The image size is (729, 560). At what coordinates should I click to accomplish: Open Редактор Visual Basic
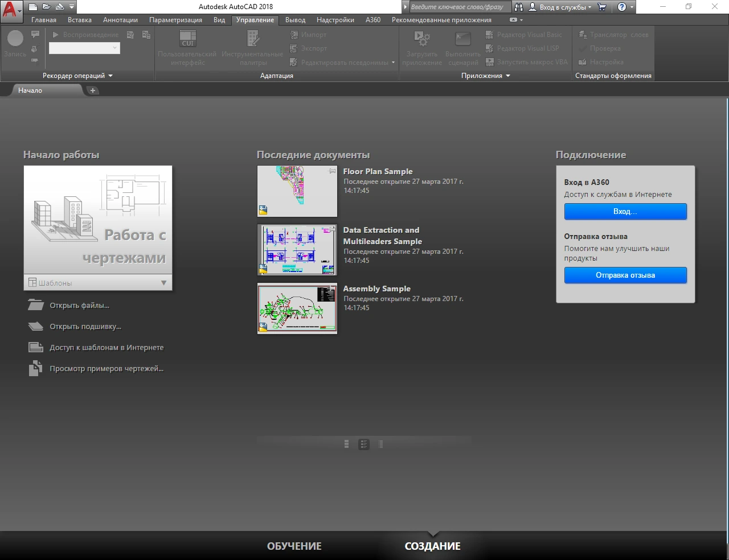click(524, 35)
